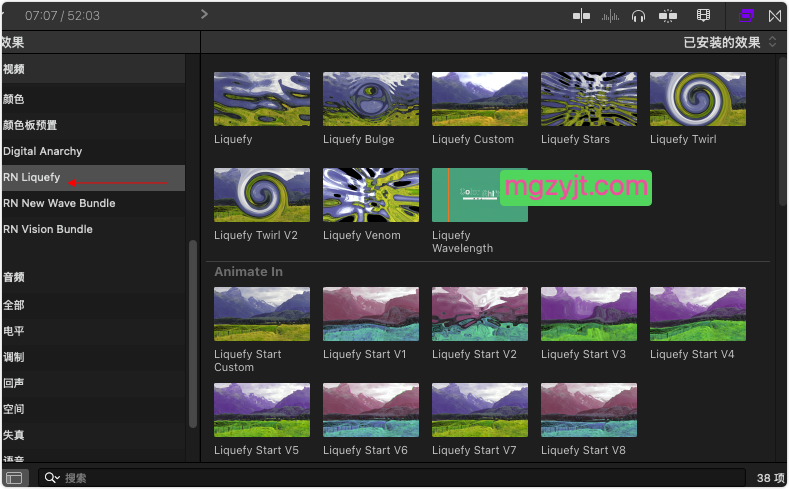Select the 失真 audio category
789x489 pixels.
click(93, 435)
